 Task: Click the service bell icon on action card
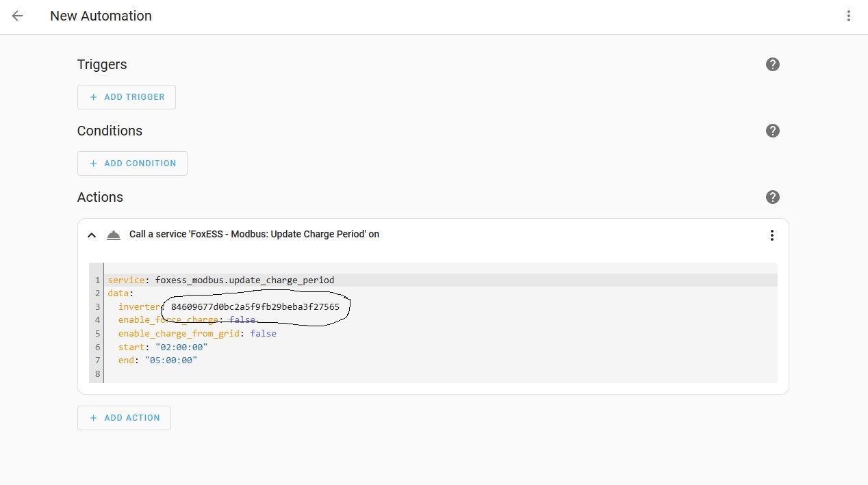(114, 235)
